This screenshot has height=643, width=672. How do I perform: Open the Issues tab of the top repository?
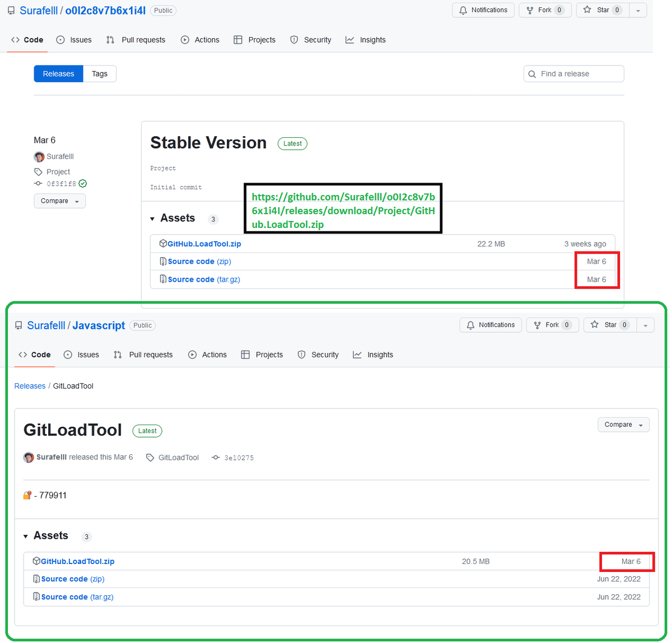[74, 40]
